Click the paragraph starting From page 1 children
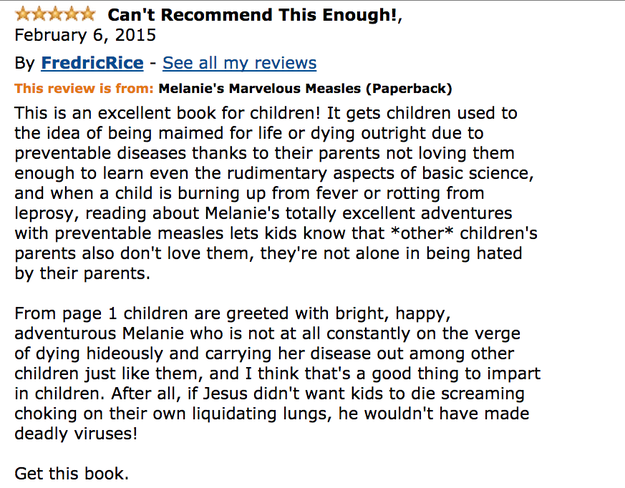This screenshot has width=625, height=488. click(277, 374)
